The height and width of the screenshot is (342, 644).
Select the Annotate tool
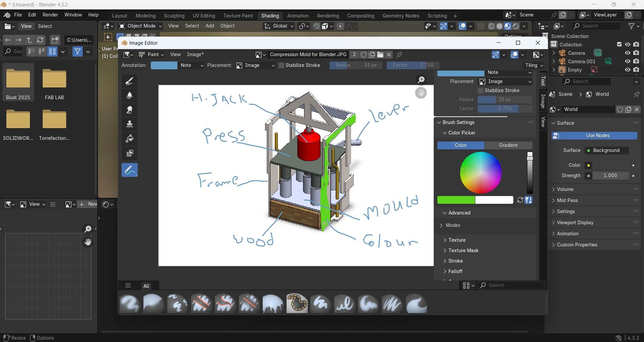coord(129,170)
